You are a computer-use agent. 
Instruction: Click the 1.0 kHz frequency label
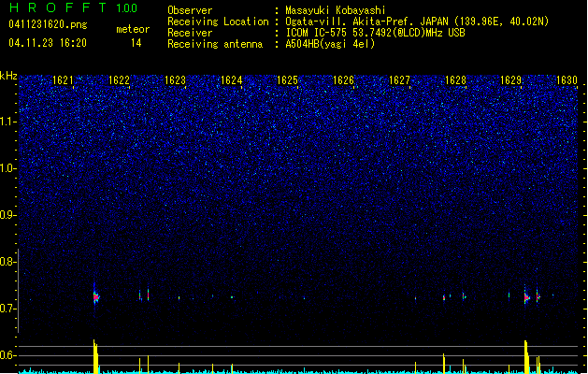(7, 168)
